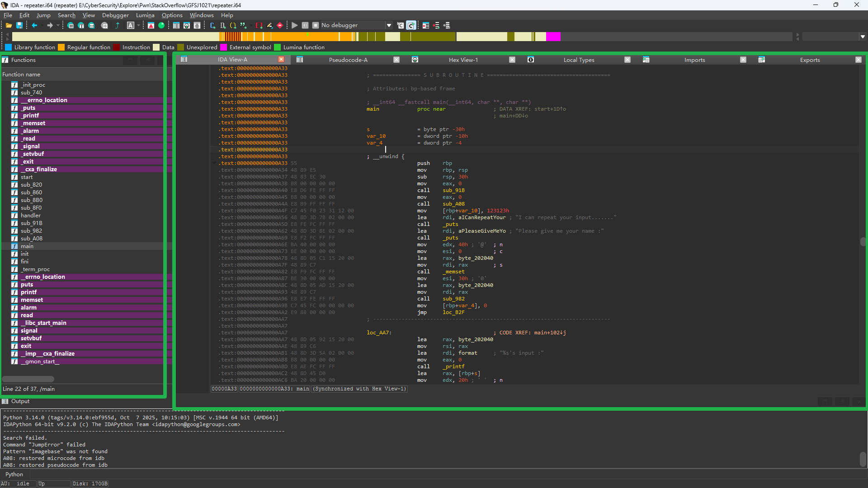Image resolution: width=868 pixels, height=488 pixels.
Task: Click the Functions horizontal scrollbar thumb
Action: click(28, 379)
